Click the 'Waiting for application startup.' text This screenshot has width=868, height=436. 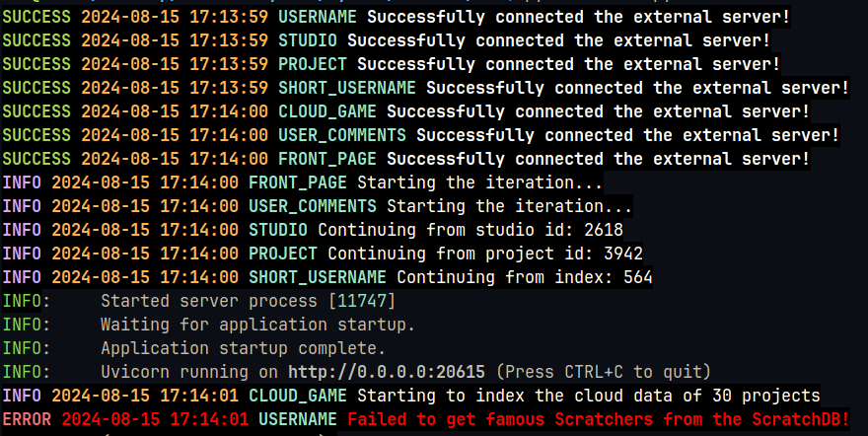click(257, 325)
